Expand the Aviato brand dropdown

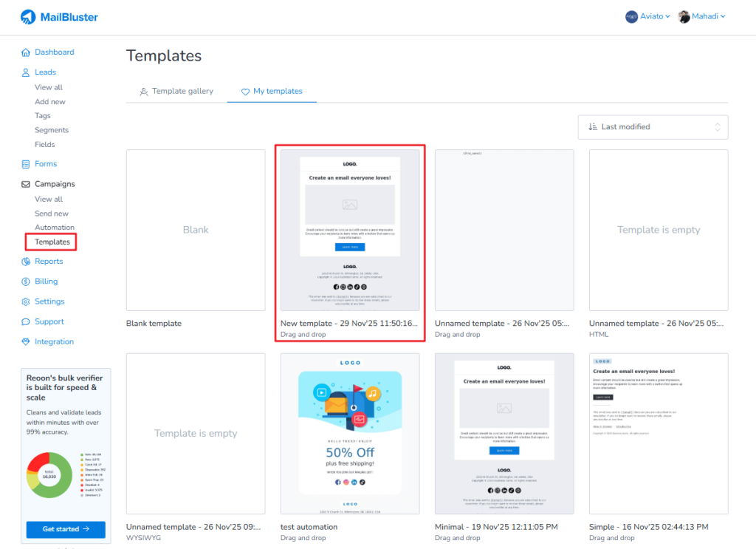647,16
